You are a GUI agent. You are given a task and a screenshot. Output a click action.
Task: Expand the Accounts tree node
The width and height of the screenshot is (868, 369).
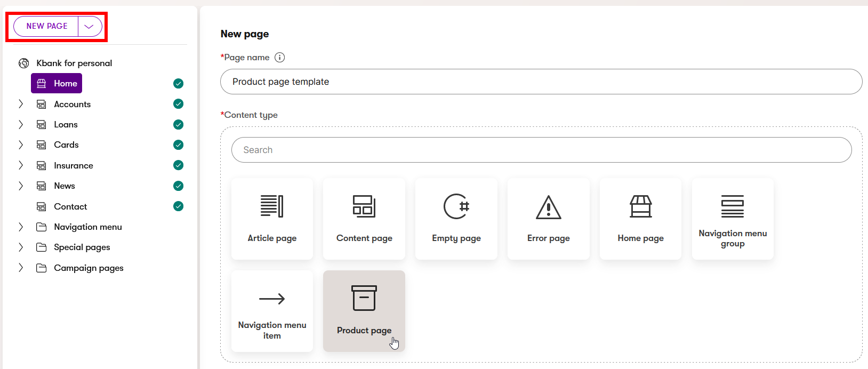point(21,104)
